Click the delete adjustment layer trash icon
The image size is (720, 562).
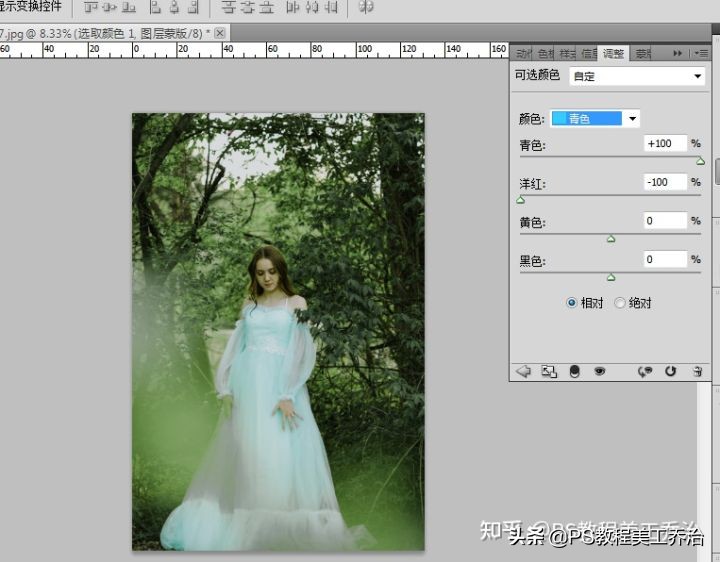pos(697,371)
